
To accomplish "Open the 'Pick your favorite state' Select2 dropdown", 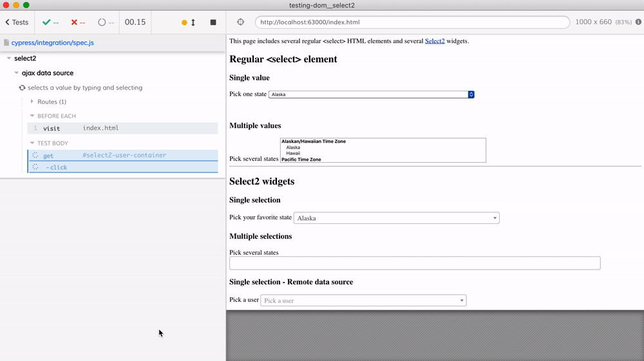I will click(x=396, y=218).
